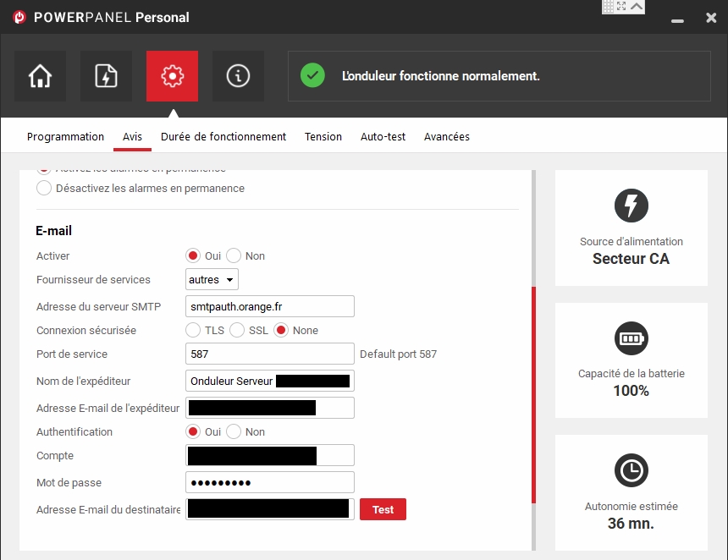This screenshot has height=560, width=728.
Task: Switch to Auto-test tab
Action: click(x=383, y=136)
